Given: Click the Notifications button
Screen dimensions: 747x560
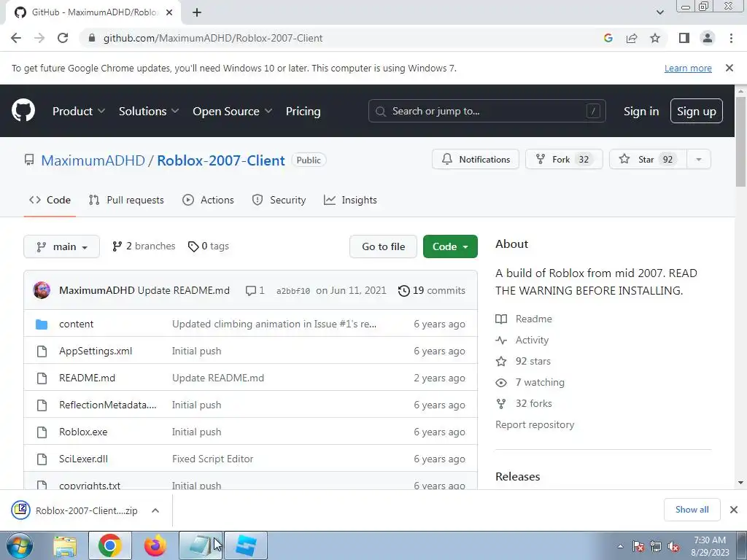Looking at the screenshot, I should coord(475,159).
